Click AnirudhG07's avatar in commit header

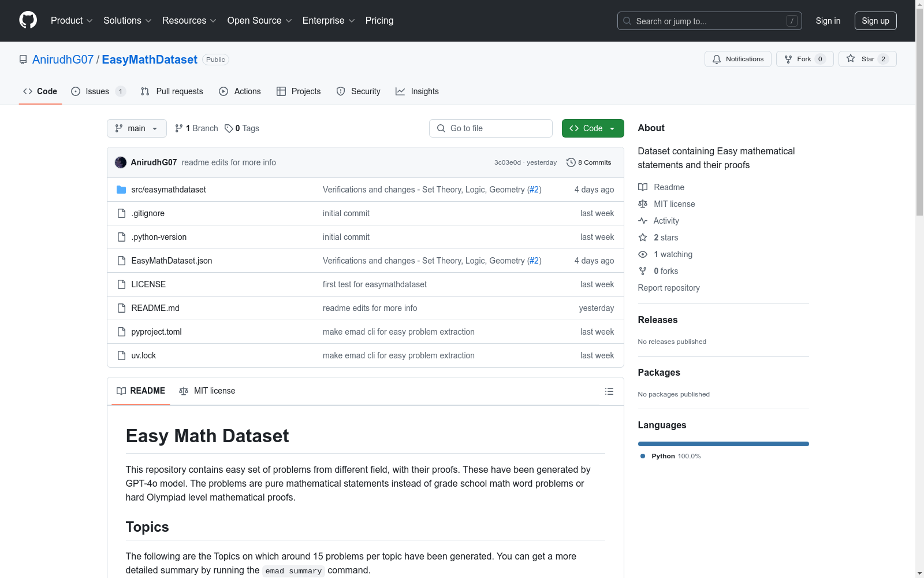[121, 162]
